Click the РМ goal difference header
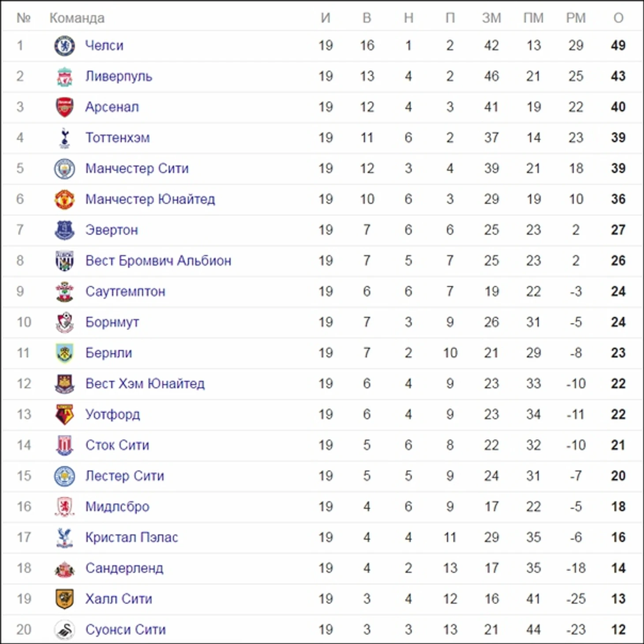The height and width of the screenshot is (644, 644). coord(576,18)
